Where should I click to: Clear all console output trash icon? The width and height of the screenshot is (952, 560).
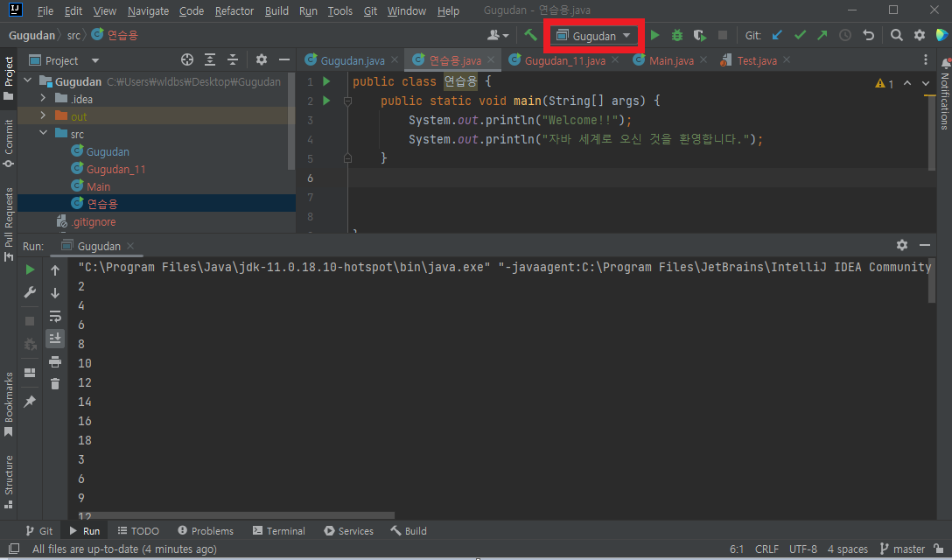point(55,384)
